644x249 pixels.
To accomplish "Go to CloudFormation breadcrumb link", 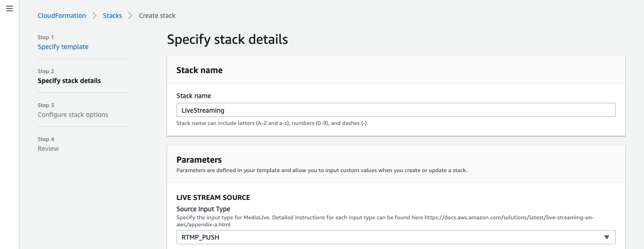I will (x=62, y=16).
